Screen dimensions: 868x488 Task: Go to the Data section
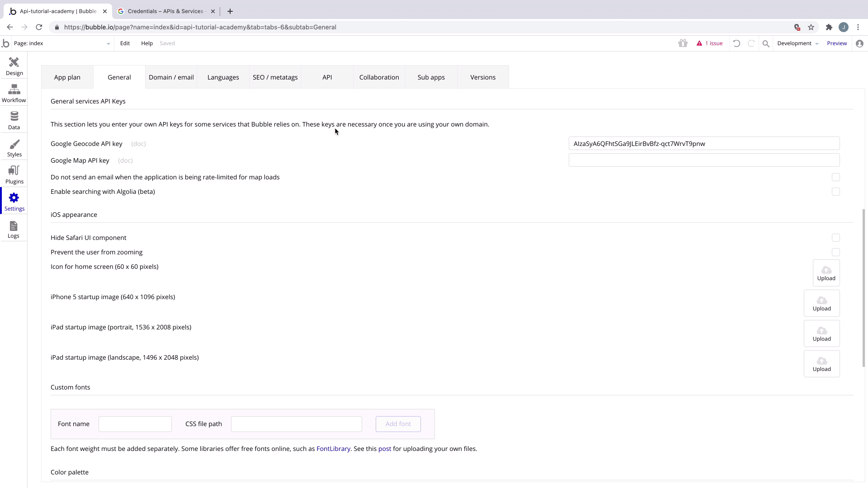[14, 120]
